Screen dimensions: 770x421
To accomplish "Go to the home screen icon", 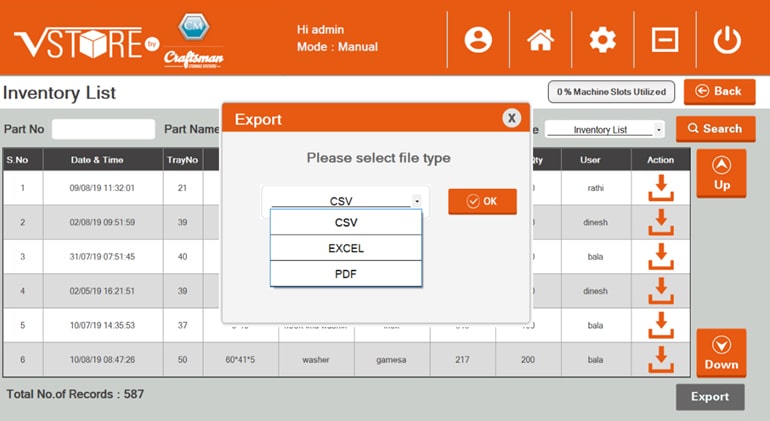I will coord(540,40).
